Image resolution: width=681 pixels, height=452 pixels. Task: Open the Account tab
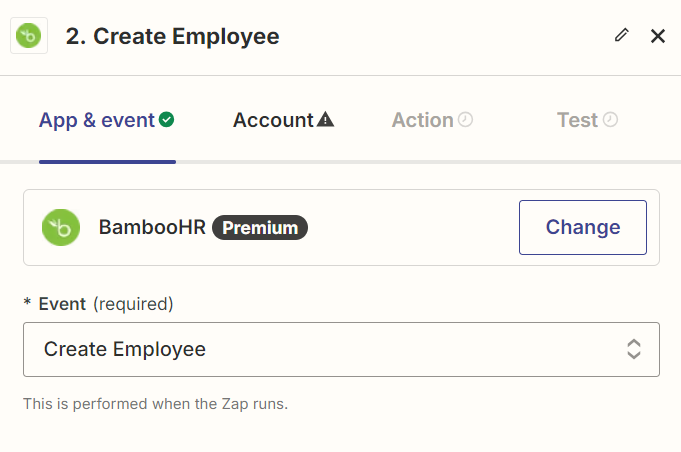tap(273, 120)
